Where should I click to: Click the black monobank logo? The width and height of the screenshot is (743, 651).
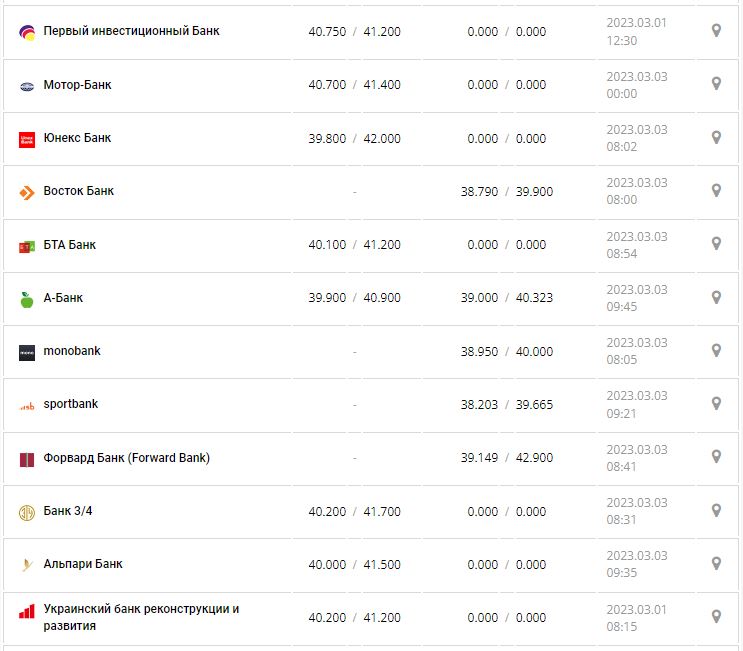[27, 352]
